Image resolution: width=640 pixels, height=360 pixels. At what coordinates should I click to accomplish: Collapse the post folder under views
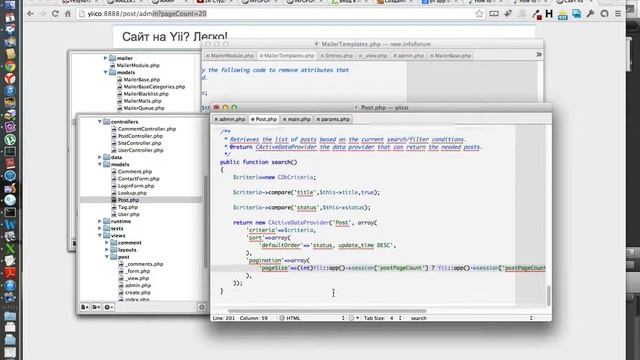pos(107,257)
